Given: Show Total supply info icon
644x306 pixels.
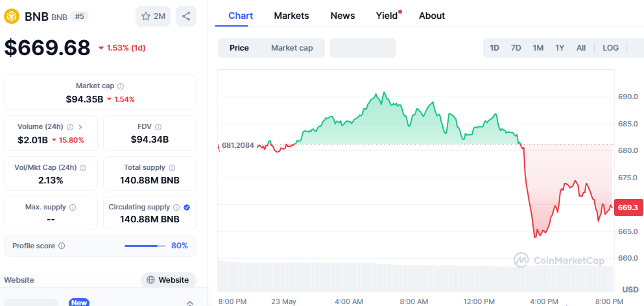Looking at the screenshot, I should 172,167.
